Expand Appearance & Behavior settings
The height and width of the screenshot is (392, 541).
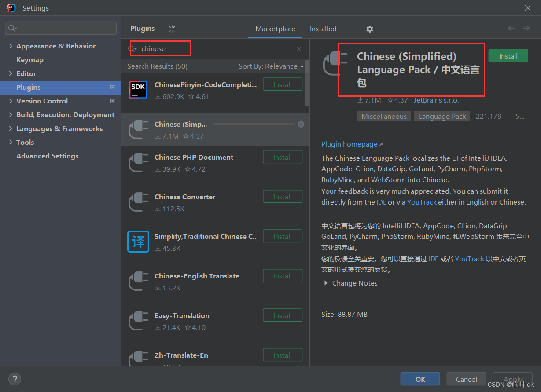pos(11,46)
